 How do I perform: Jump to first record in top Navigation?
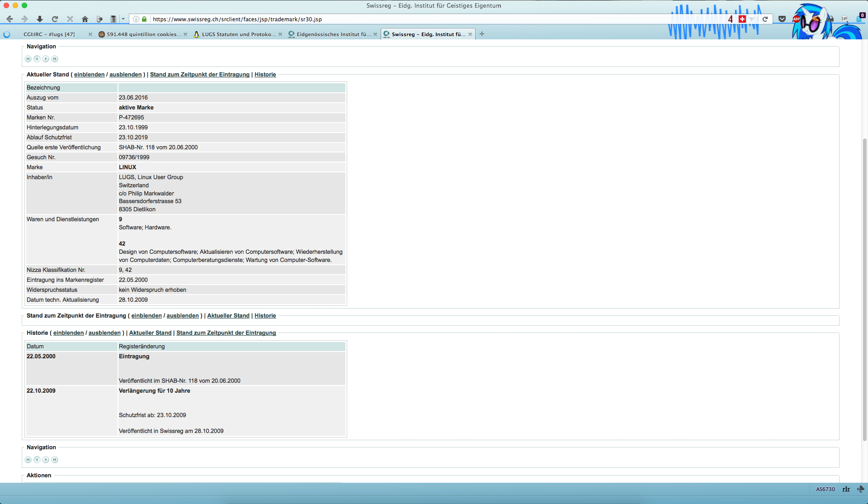[x=28, y=59]
